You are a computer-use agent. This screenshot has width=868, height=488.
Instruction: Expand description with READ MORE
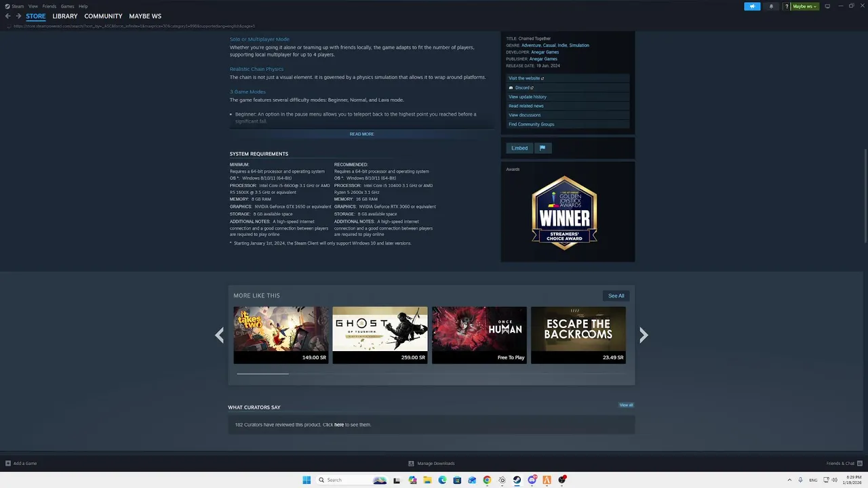click(361, 134)
